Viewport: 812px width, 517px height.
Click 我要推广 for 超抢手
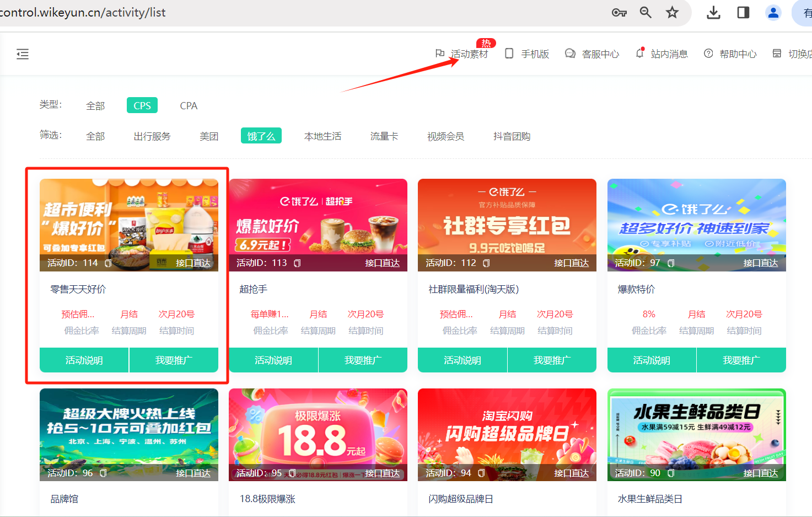pos(363,360)
